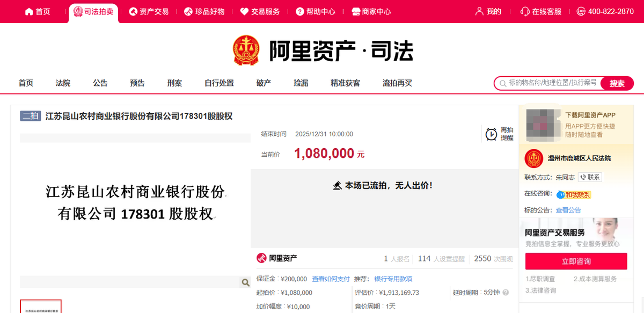Select the 司法拍卖 tab

(x=94, y=11)
